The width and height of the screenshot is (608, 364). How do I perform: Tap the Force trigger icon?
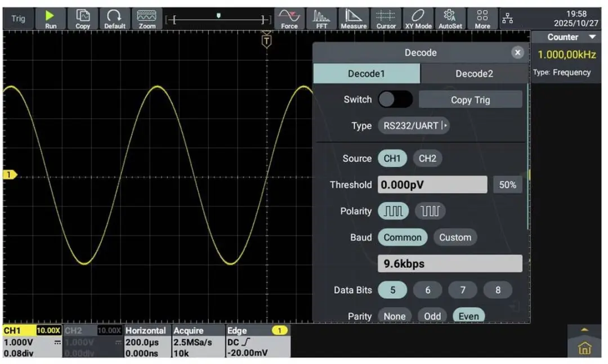(x=289, y=19)
